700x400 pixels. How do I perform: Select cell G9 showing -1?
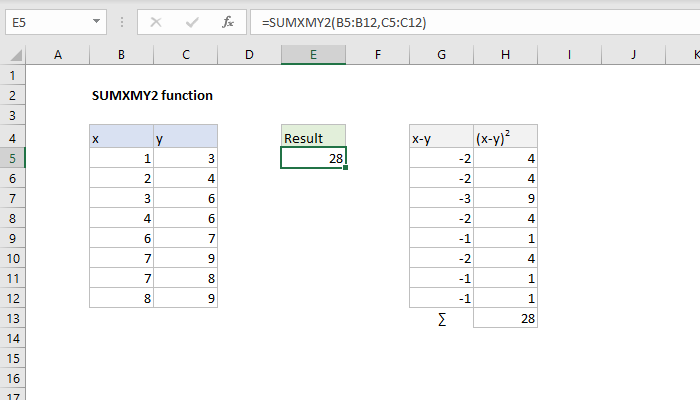click(442, 238)
